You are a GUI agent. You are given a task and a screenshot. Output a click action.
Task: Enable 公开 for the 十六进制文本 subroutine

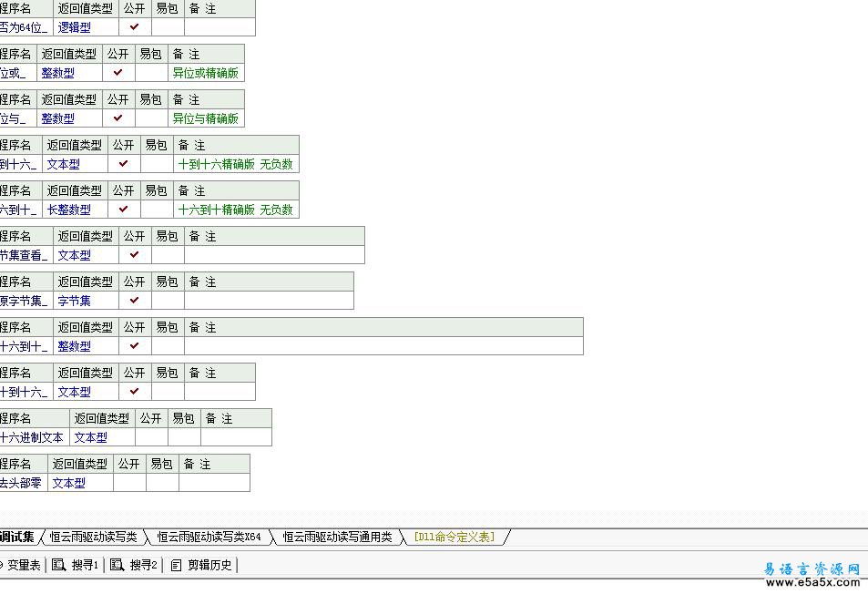tap(150, 437)
